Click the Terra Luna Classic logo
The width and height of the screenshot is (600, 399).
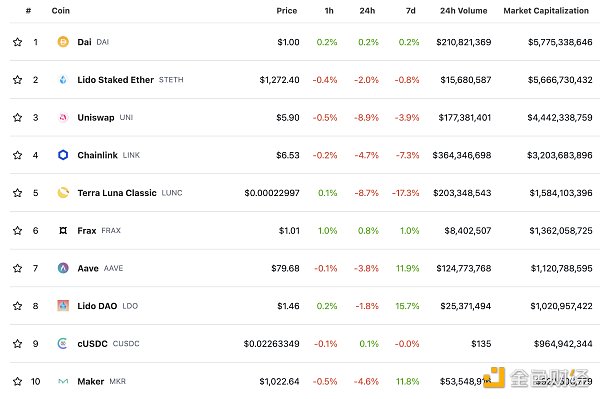tap(63, 193)
